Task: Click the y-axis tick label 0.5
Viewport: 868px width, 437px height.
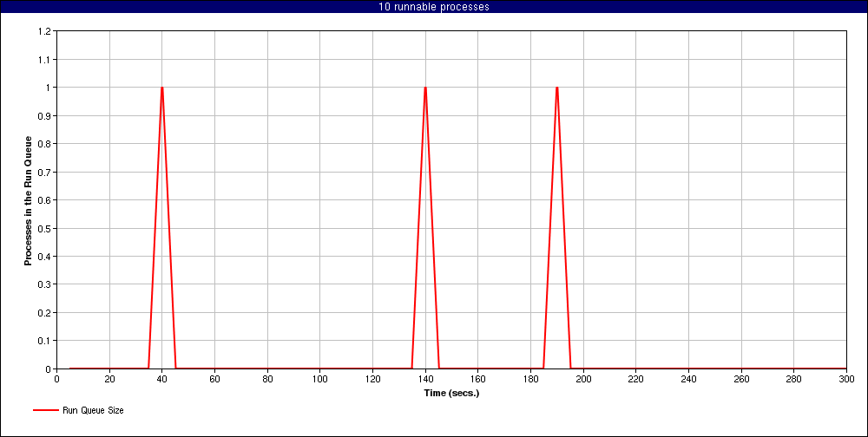Action: click(x=46, y=228)
